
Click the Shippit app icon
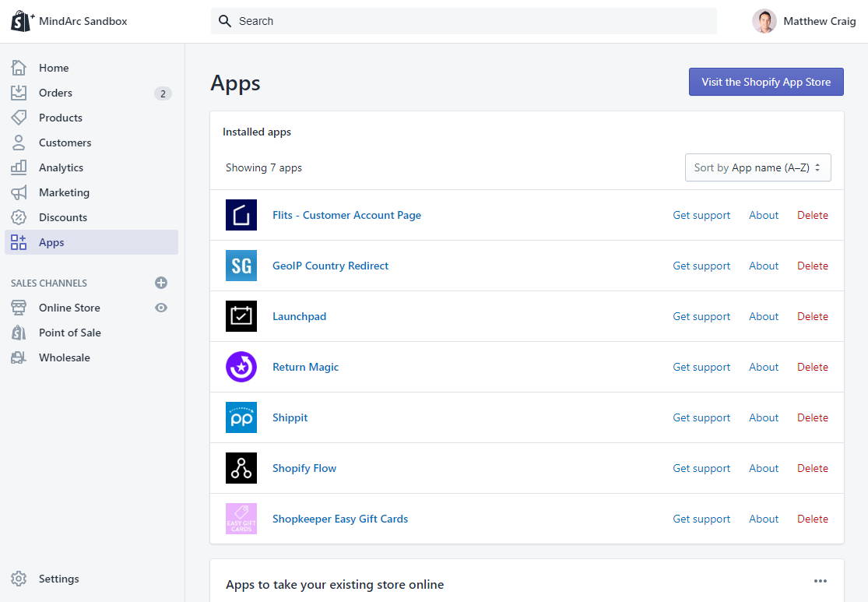[x=241, y=417]
